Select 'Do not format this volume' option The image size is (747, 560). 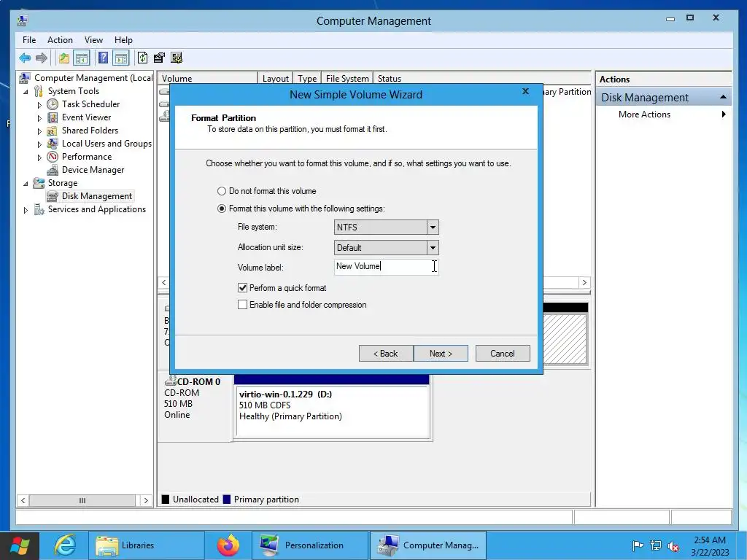[222, 191]
